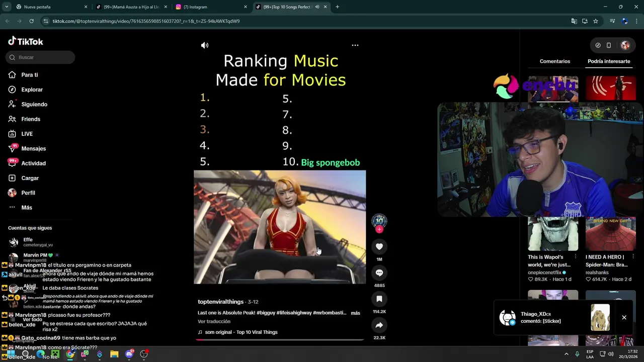Screen dimensions: 644x362
Task: Install app via address bar icon
Action: [585, 21]
